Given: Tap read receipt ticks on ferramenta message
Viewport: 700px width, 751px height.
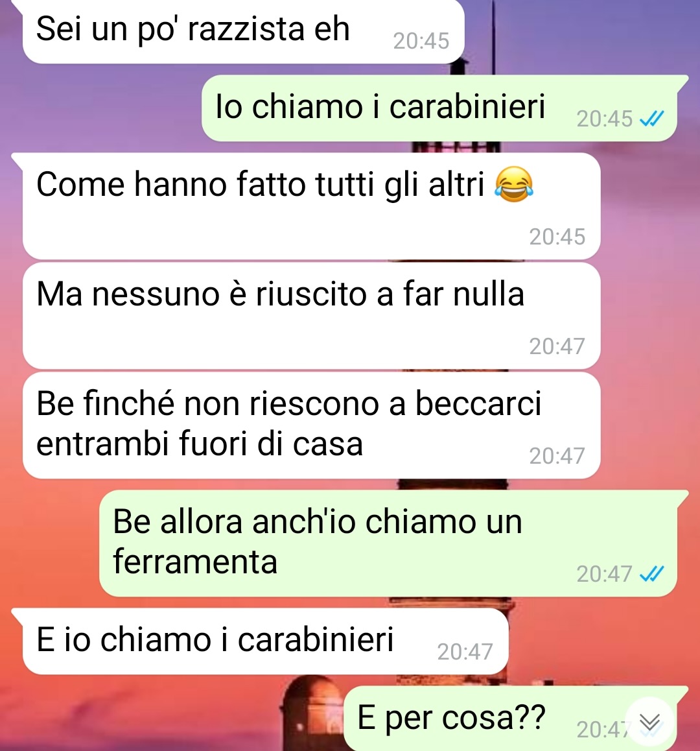Looking at the screenshot, I should 652,574.
